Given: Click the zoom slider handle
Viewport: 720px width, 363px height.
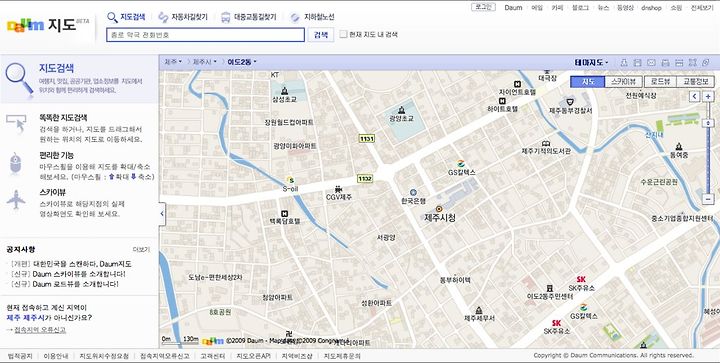Looking at the screenshot, I should pyautogui.click(x=708, y=123).
